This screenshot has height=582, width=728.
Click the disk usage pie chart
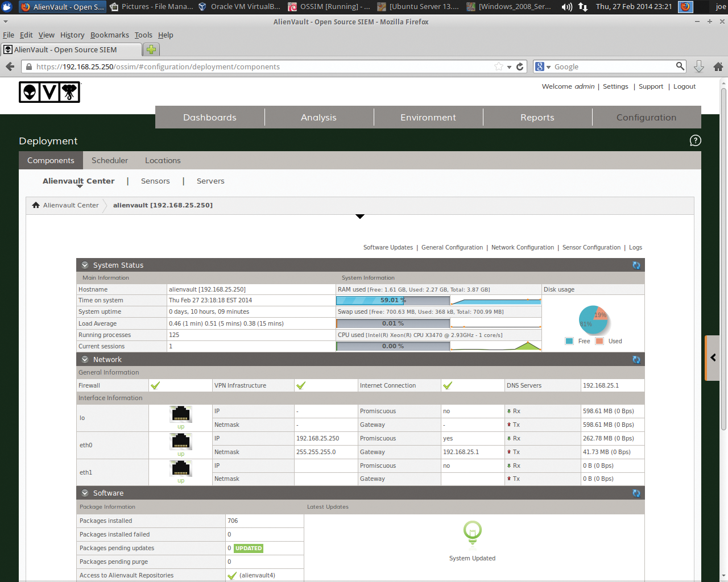click(x=593, y=319)
